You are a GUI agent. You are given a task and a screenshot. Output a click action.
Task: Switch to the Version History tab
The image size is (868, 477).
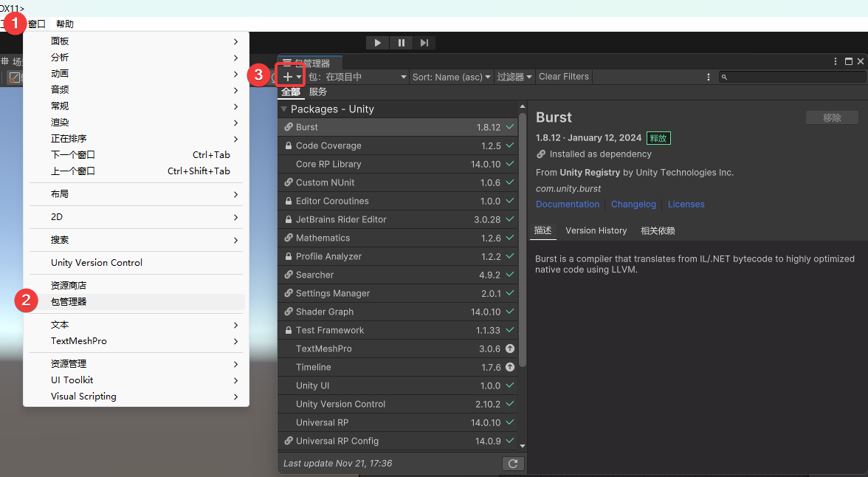tap(596, 230)
